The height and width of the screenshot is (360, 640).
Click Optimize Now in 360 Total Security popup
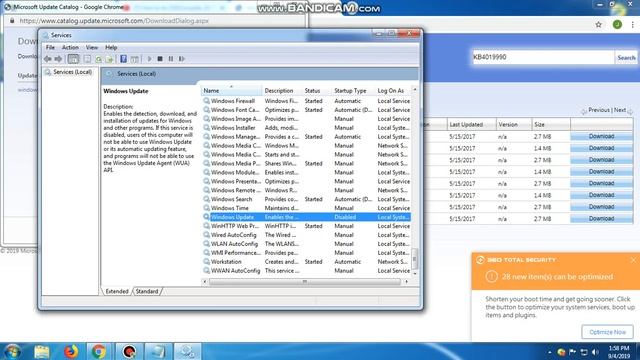pyautogui.click(x=607, y=332)
